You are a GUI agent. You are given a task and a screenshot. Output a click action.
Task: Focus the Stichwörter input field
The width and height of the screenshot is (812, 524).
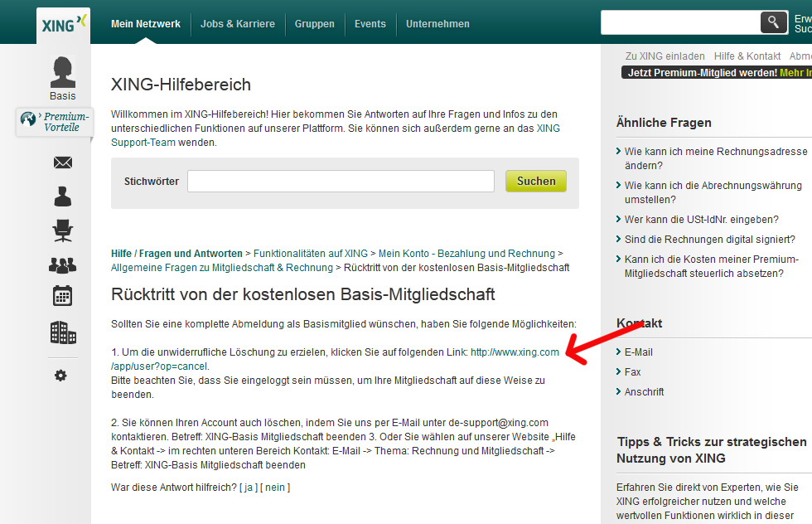pyautogui.click(x=341, y=182)
